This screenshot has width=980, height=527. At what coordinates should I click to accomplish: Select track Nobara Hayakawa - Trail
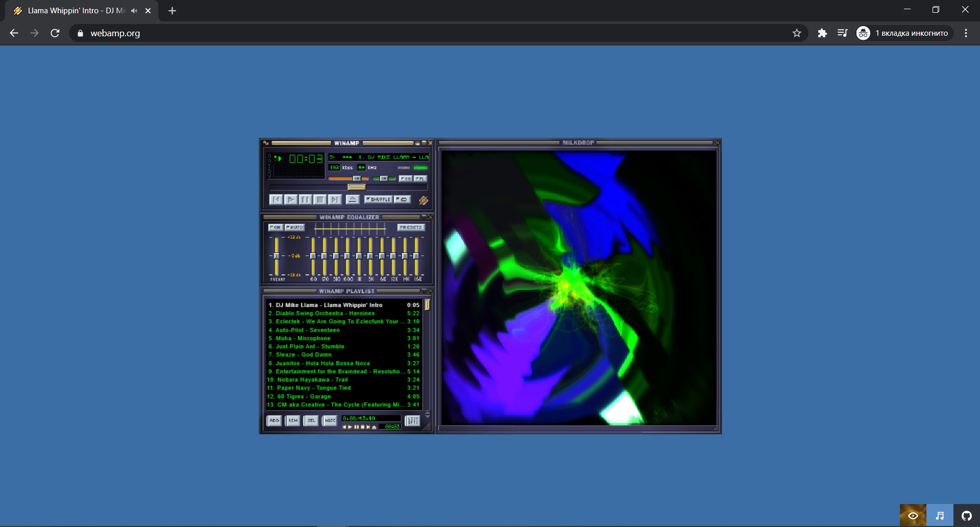pos(344,380)
